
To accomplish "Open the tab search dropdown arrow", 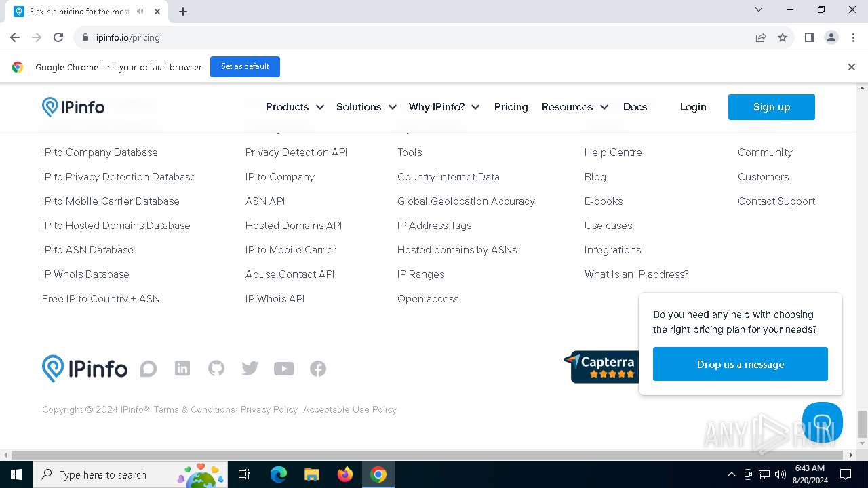I will [x=759, y=9].
